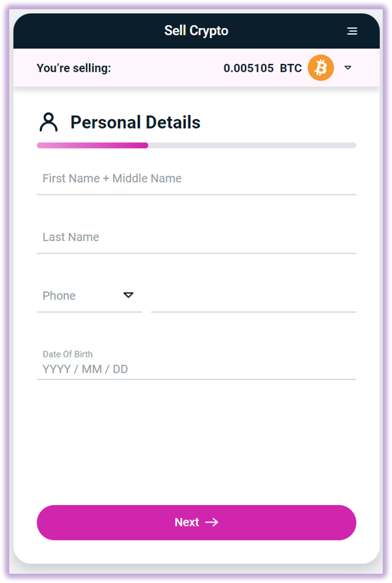Open the Phone country code dropdown
This screenshot has width=392, height=583.
click(89, 296)
